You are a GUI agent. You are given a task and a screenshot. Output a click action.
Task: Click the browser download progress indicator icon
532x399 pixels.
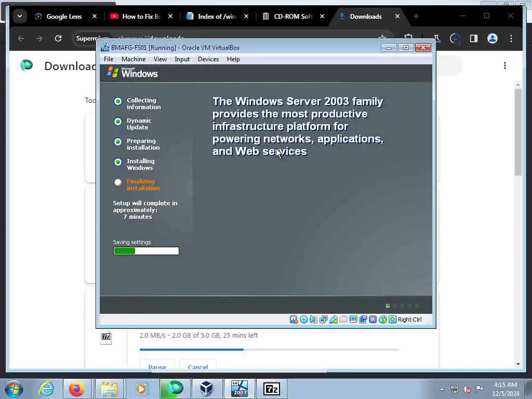point(455,38)
